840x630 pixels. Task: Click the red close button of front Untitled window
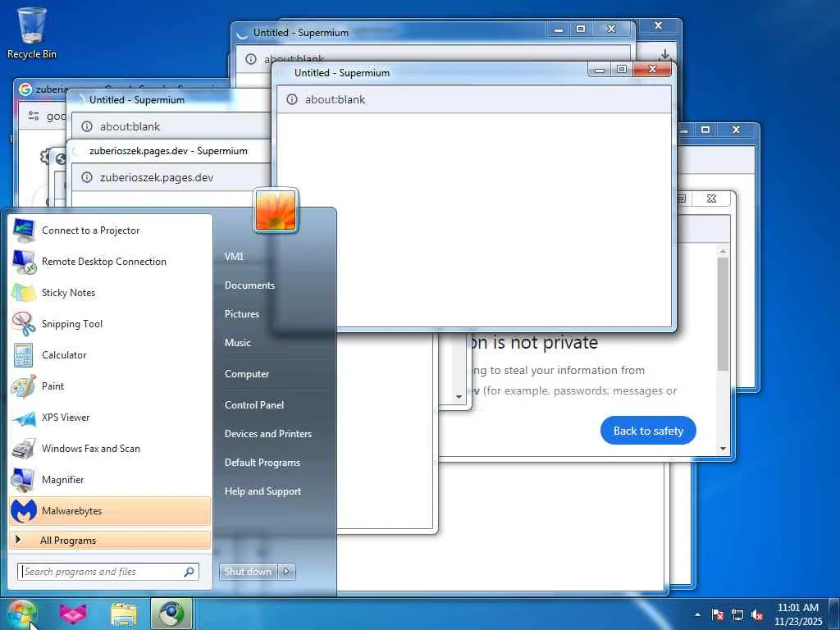(652, 69)
